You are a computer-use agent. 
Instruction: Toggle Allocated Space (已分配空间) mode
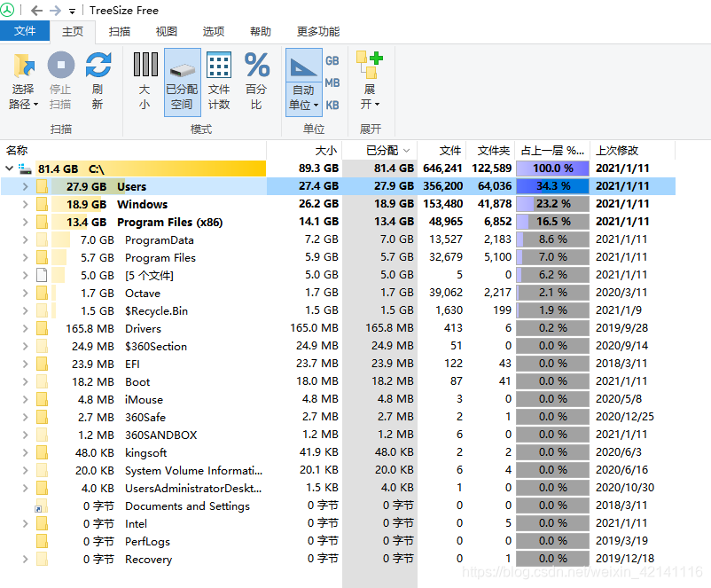[183, 82]
